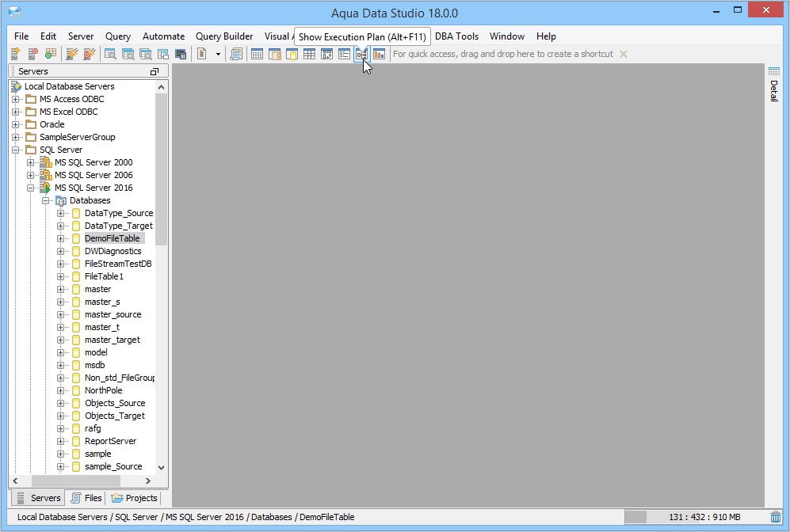Open the Edit menu
790x532 pixels.
(48, 36)
